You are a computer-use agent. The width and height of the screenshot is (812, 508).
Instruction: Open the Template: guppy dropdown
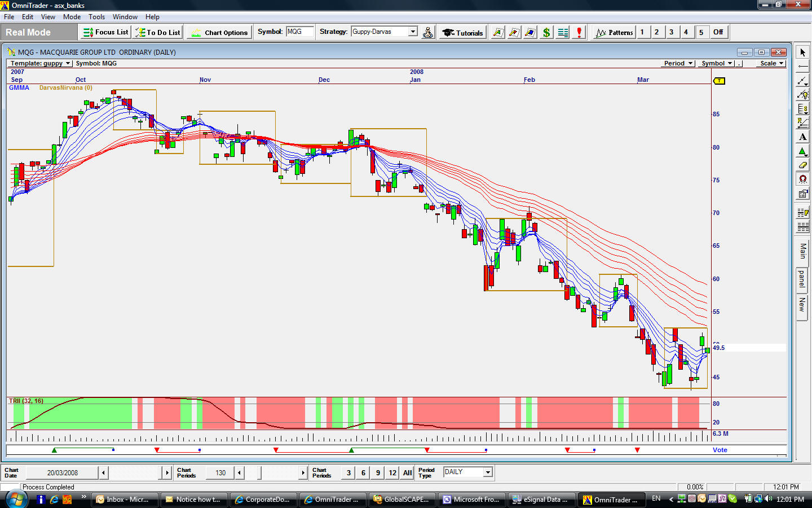pyautogui.click(x=40, y=63)
